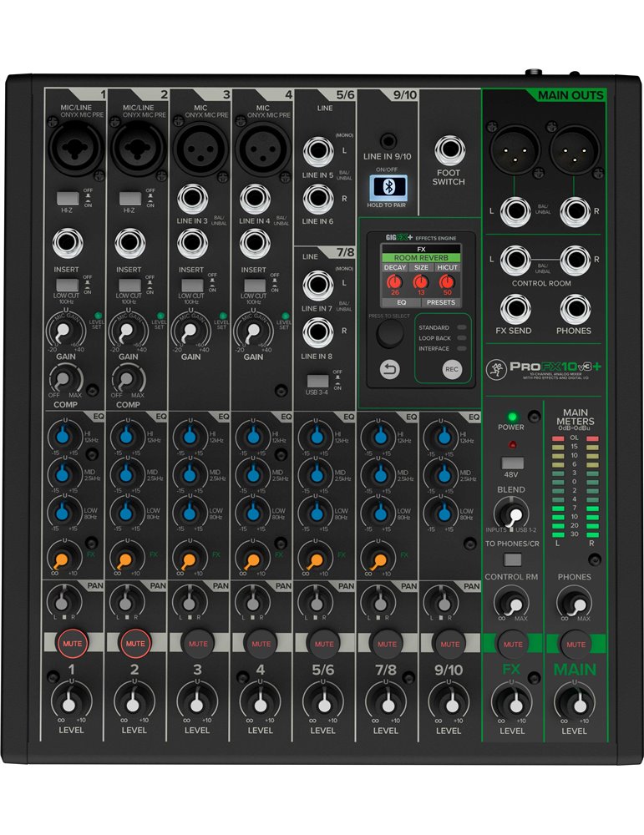
Task: Click the DECAY red dial showing 26
Action: 394,281
